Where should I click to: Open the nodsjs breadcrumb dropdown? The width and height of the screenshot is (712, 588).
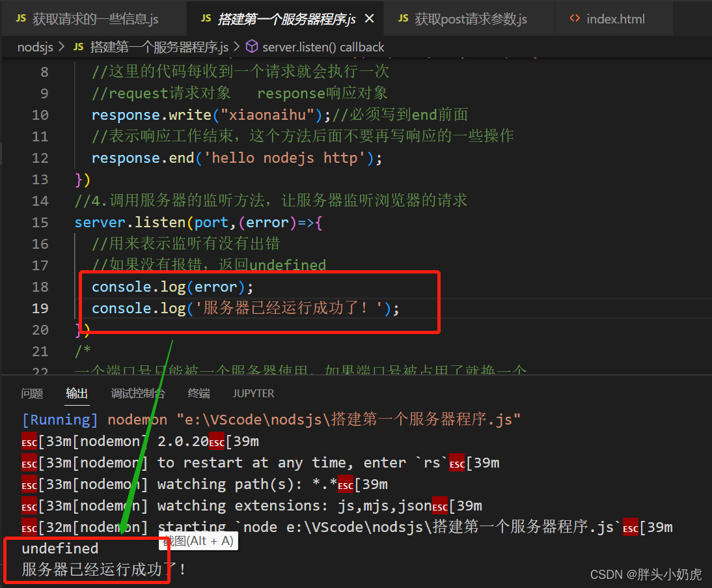click(x=34, y=46)
